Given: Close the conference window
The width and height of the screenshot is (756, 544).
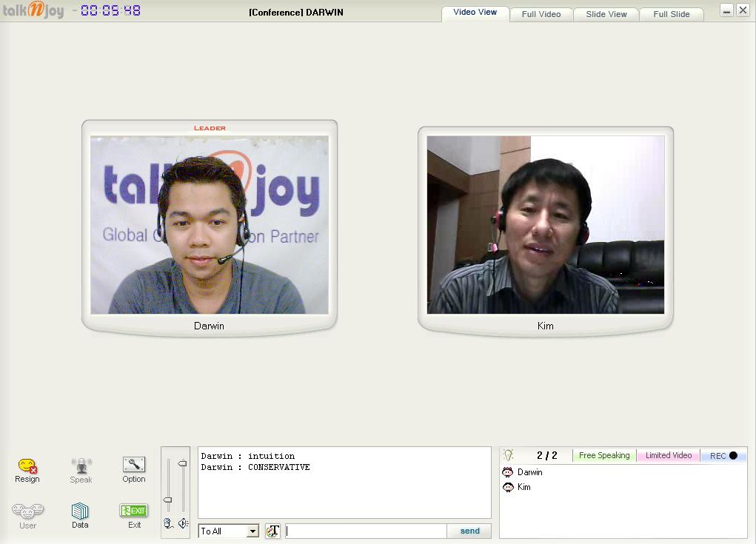Looking at the screenshot, I should pyautogui.click(x=743, y=10).
